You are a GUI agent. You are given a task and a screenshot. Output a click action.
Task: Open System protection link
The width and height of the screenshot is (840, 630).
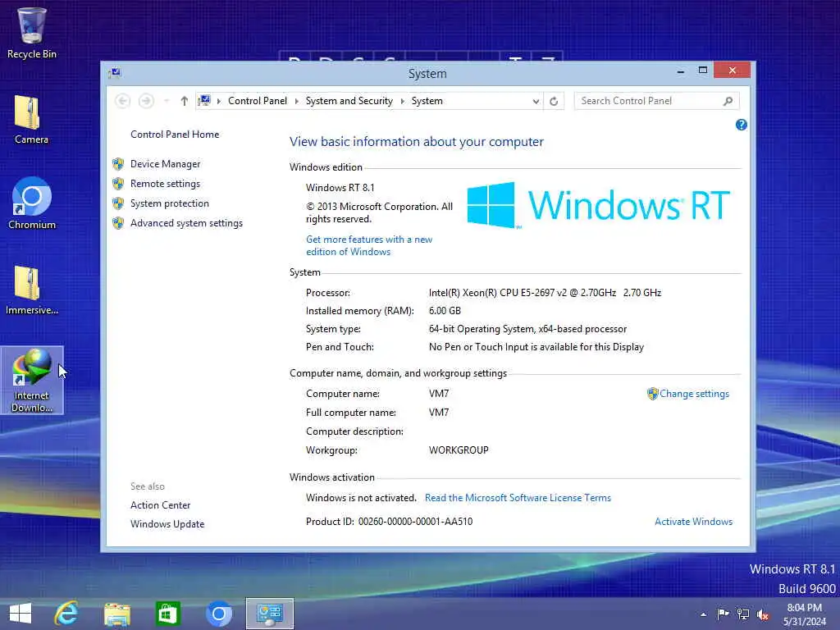[x=169, y=203]
